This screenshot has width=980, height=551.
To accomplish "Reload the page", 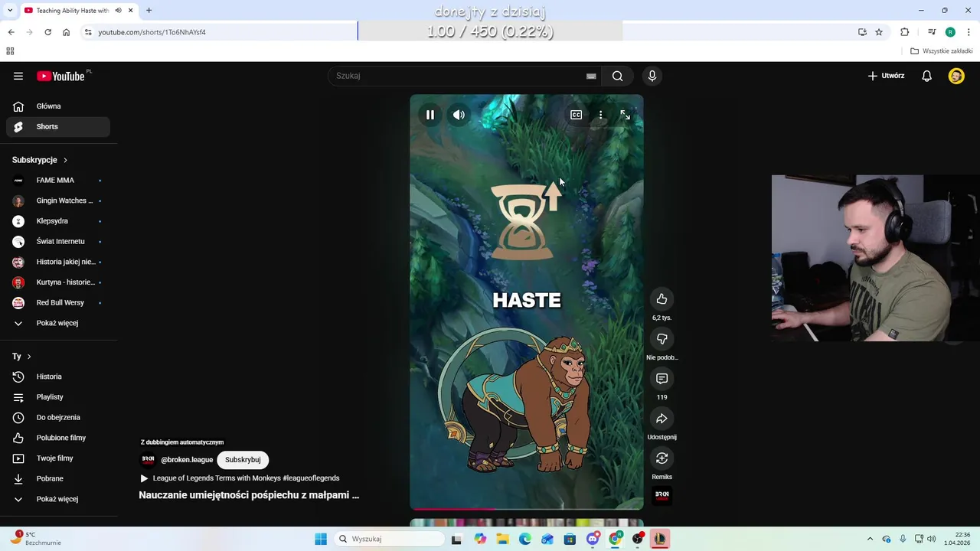I will pos(47,32).
